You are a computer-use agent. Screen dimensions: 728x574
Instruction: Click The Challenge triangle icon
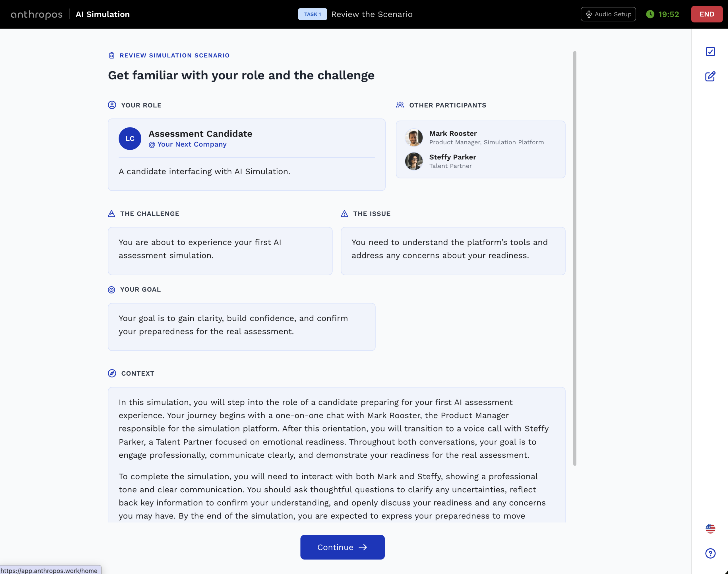(x=111, y=213)
